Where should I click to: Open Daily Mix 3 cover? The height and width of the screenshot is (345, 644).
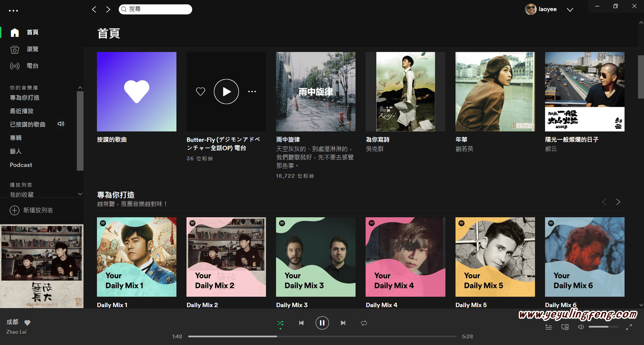316,257
